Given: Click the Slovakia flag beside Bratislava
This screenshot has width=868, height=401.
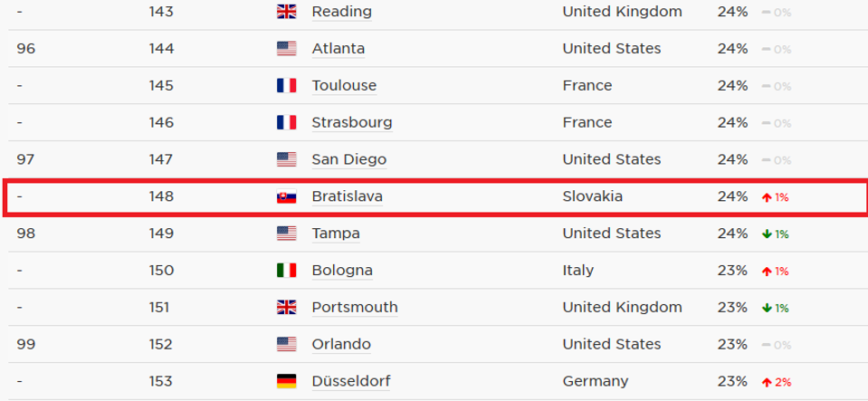Looking at the screenshot, I should pos(286,196).
